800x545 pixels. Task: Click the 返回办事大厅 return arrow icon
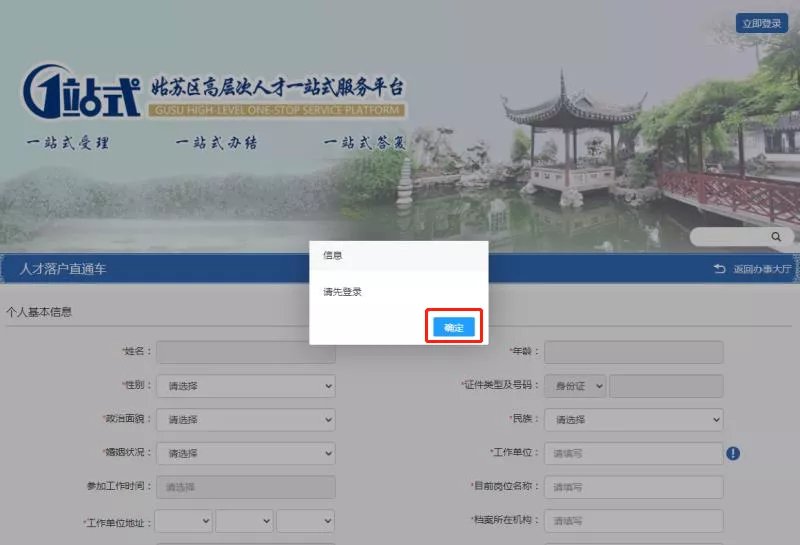[719, 268]
